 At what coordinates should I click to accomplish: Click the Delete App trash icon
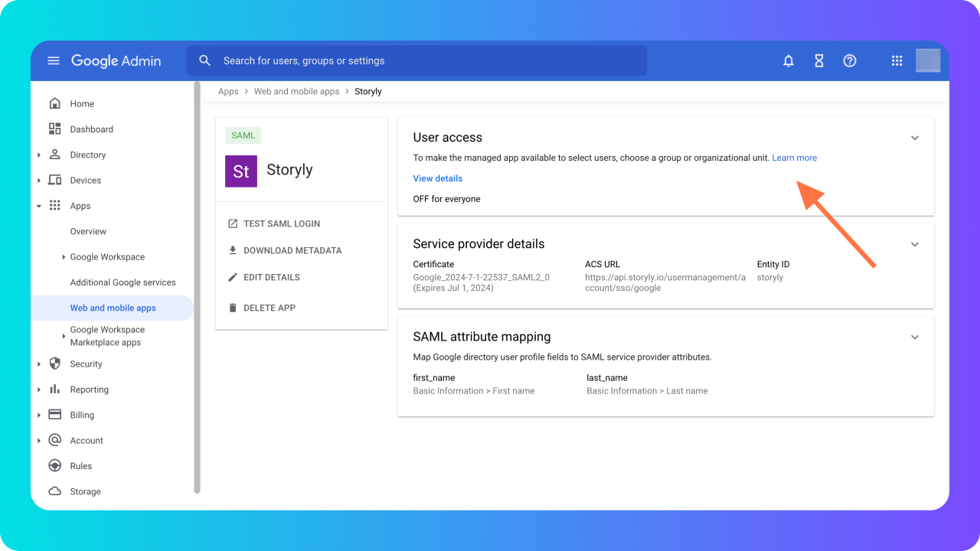[x=233, y=308]
